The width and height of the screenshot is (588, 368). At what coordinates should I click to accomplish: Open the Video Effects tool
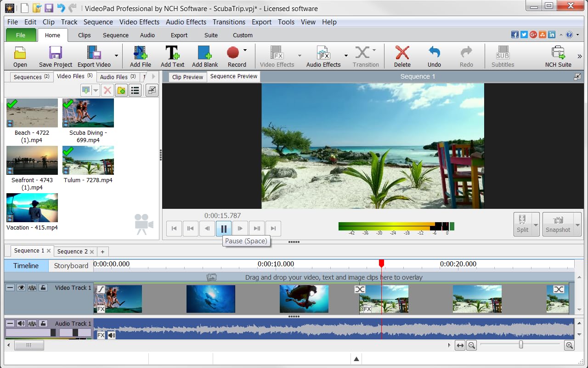tap(276, 55)
